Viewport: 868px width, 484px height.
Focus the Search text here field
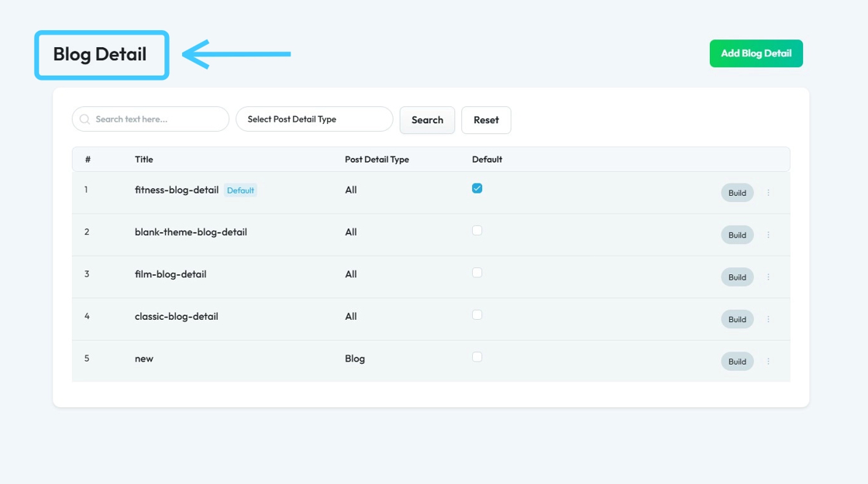tap(150, 119)
